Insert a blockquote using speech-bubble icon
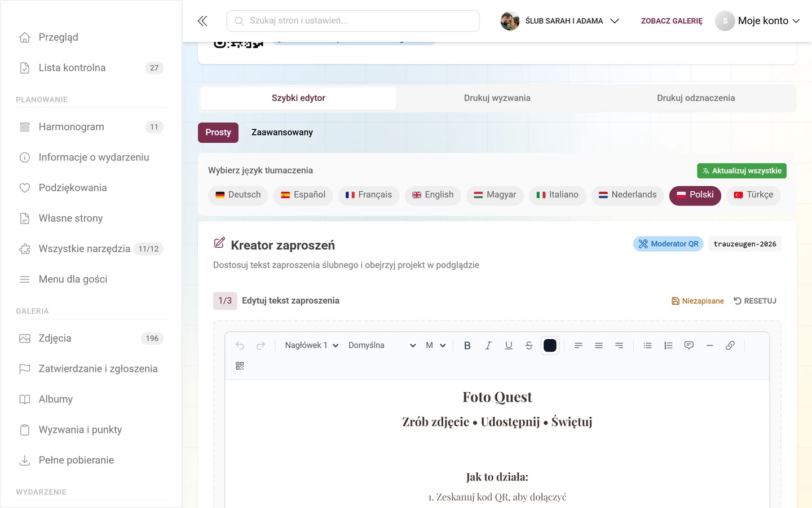This screenshot has height=508, width=812. coord(689,345)
